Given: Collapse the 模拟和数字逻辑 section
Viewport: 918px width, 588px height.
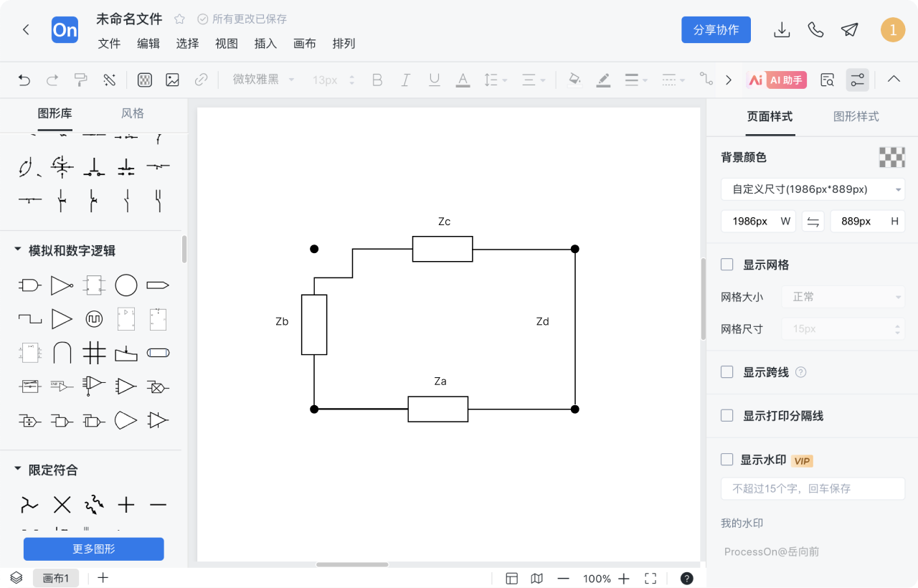Looking at the screenshot, I should click(18, 250).
